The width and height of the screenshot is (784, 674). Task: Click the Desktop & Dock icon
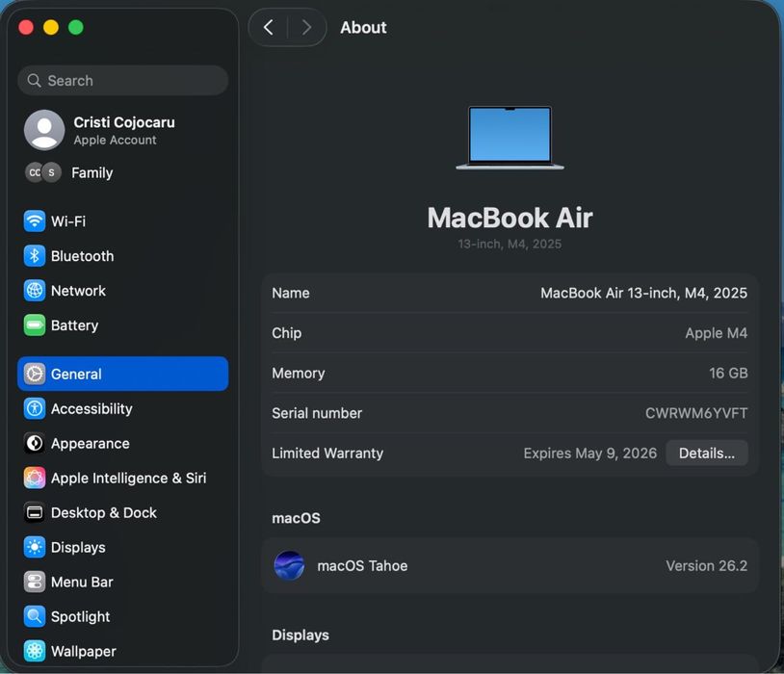point(35,512)
